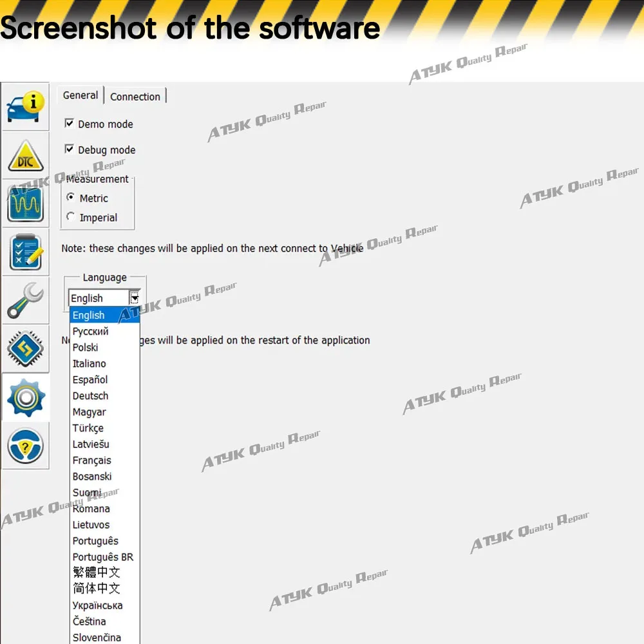Click the Language combo box field
Image resolution: width=644 pixels, height=644 pixels.
pyautogui.click(x=104, y=298)
